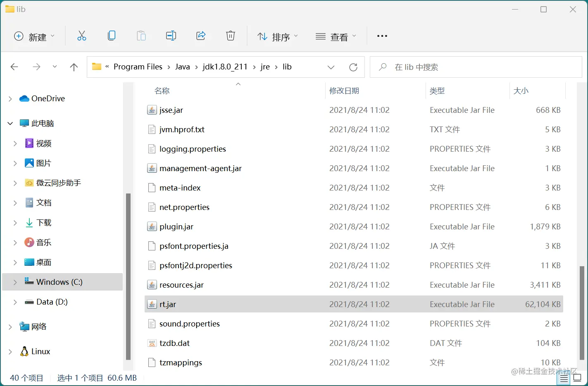588x386 pixels.
Task: Expand the Data (D:) tree node
Action: (x=15, y=302)
